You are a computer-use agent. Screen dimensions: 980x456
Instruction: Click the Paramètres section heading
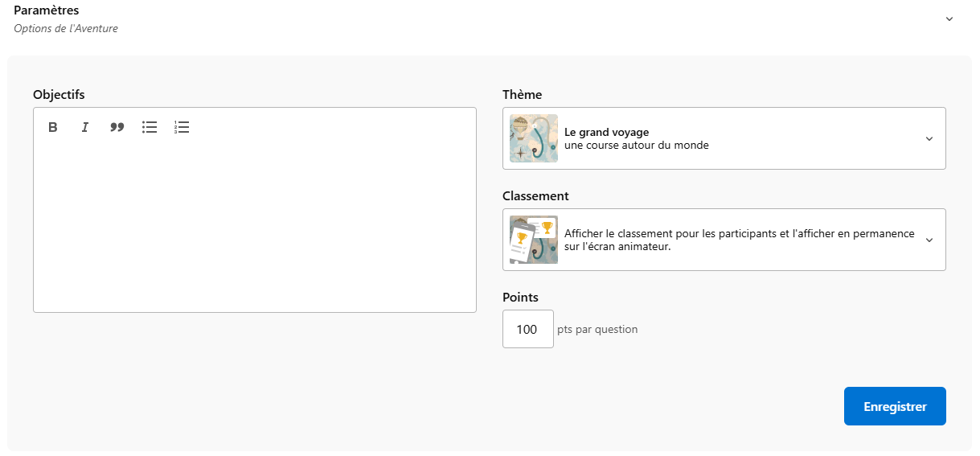(x=47, y=10)
